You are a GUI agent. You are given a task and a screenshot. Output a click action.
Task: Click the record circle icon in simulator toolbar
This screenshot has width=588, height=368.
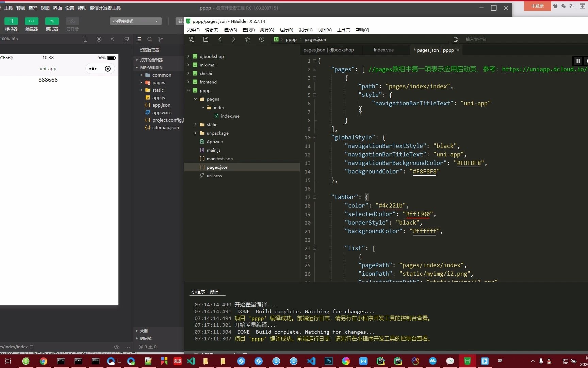click(99, 39)
